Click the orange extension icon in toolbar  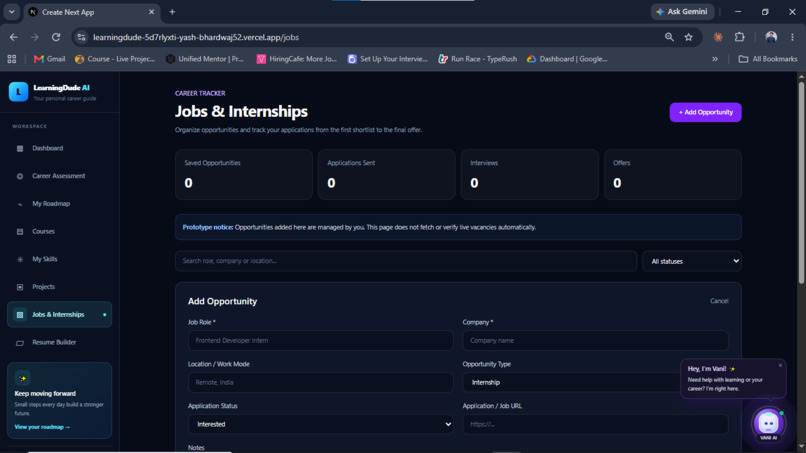pyautogui.click(x=718, y=37)
